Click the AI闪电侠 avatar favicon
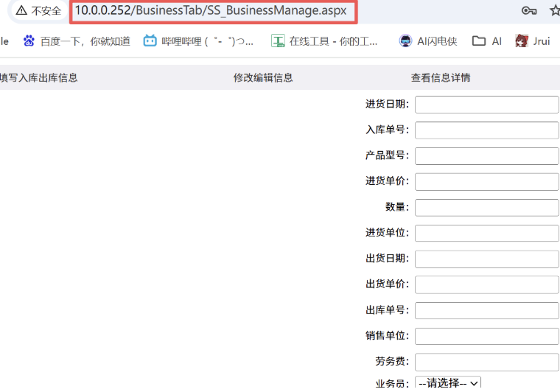 tap(405, 41)
